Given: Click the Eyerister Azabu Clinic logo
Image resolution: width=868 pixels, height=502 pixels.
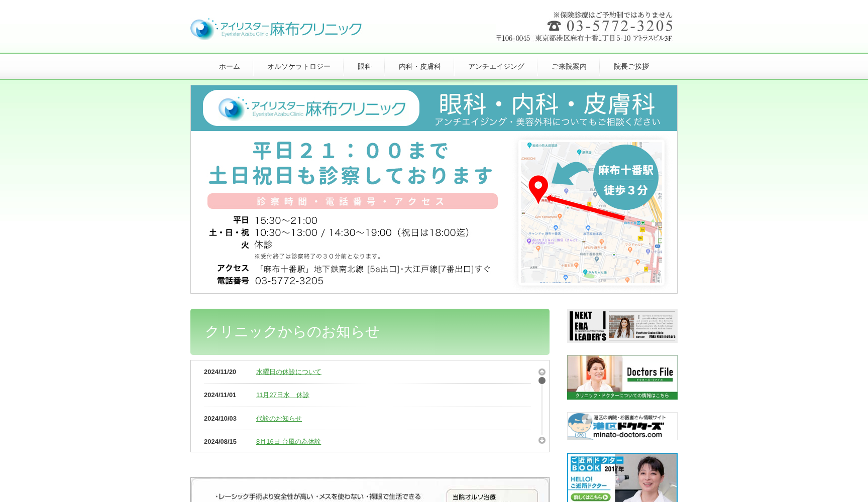Looking at the screenshot, I should (x=275, y=29).
